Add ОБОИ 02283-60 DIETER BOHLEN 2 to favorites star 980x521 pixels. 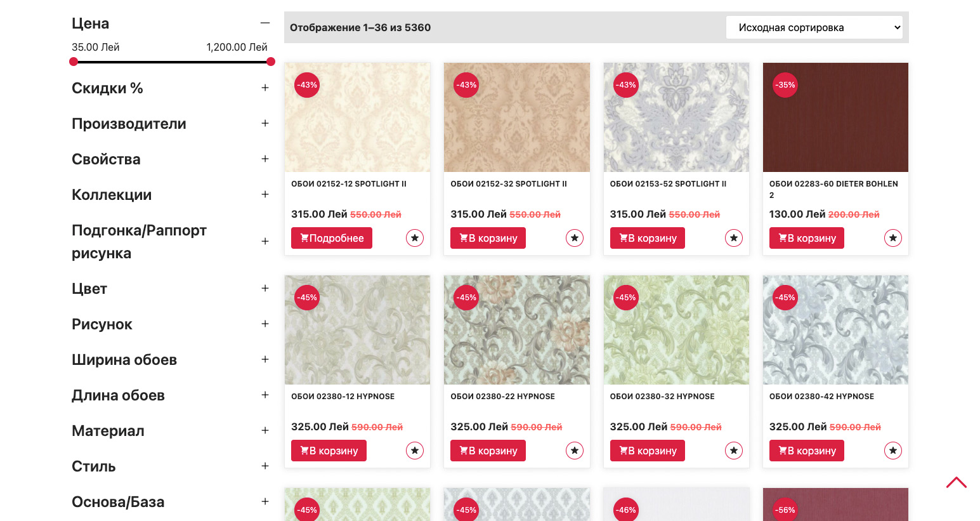[x=893, y=238]
